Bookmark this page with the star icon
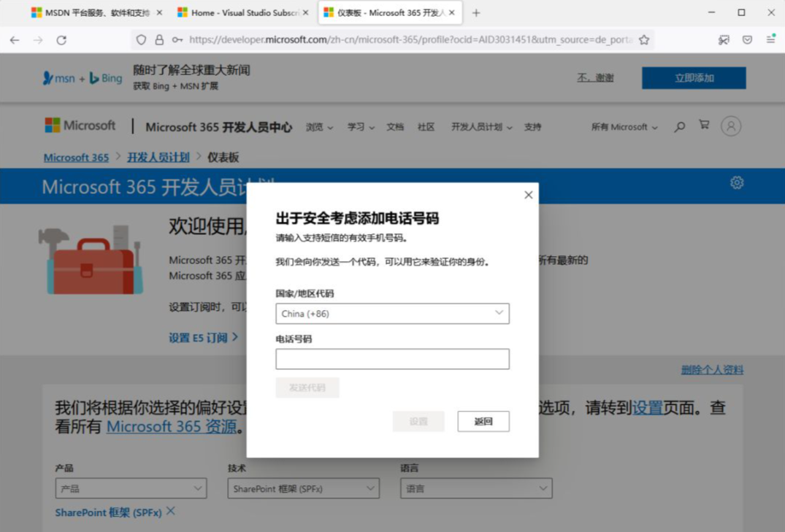This screenshot has height=532, width=785. click(x=644, y=39)
